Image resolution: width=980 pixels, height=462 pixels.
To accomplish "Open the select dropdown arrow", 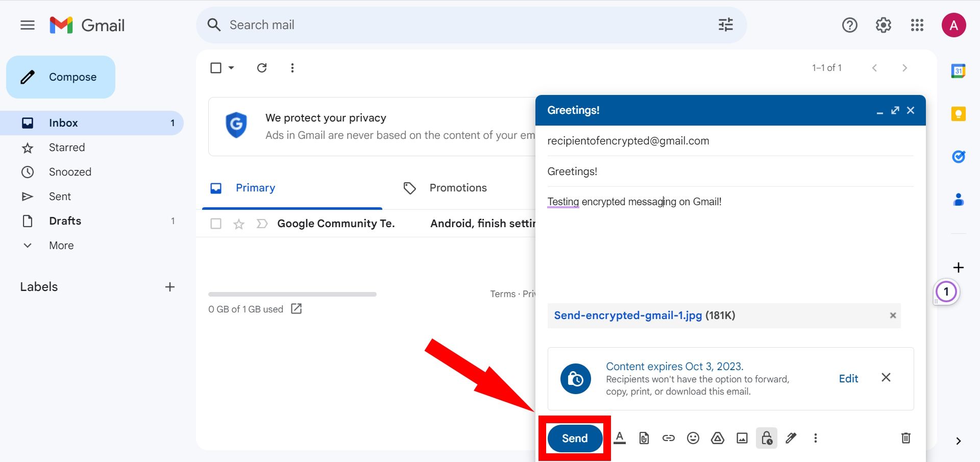I will [x=231, y=68].
